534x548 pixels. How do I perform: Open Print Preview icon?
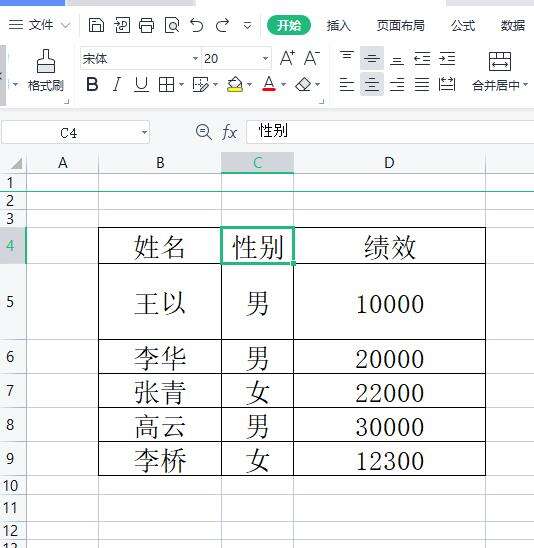(x=172, y=26)
